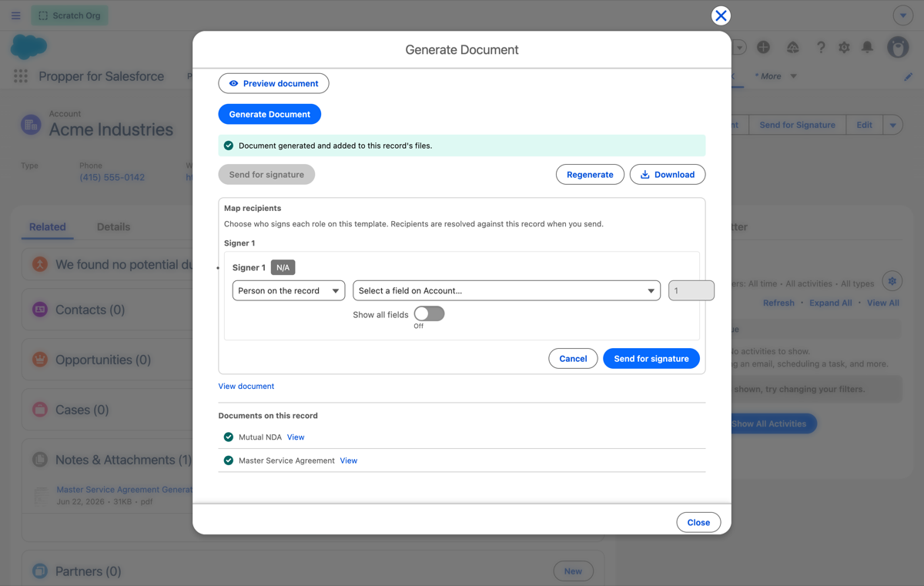The width and height of the screenshot is (924, 586).
Task: Click the Cases related list icon
Action: click(x=40, y=410)
